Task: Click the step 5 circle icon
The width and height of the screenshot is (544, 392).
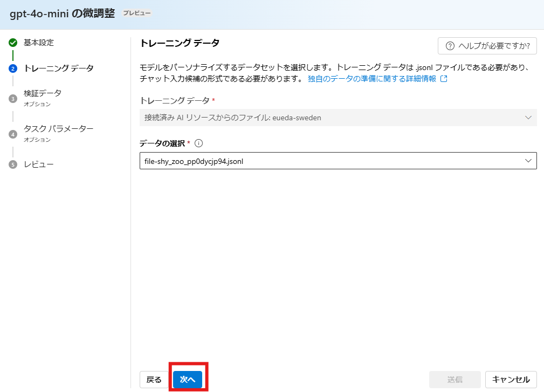Action: click(13, 164)
